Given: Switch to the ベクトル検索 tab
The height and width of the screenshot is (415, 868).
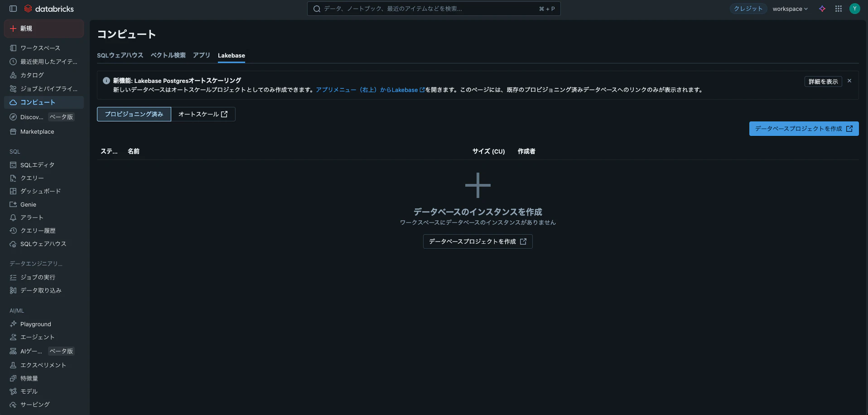Looking at the screenshot, I should tap(168, 55).
